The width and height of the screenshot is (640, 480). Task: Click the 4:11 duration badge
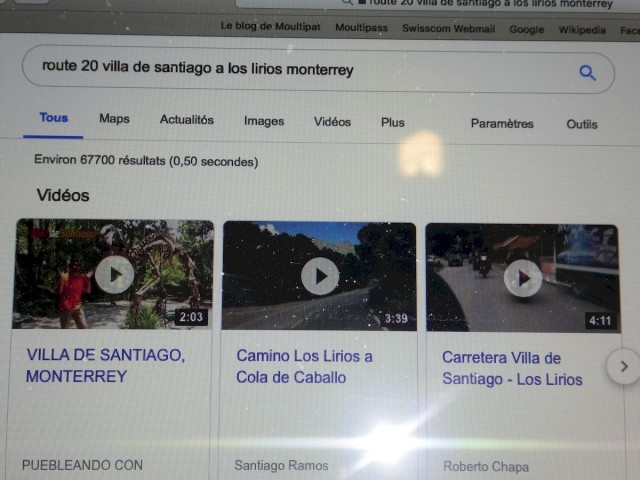(x=600, y=321)
